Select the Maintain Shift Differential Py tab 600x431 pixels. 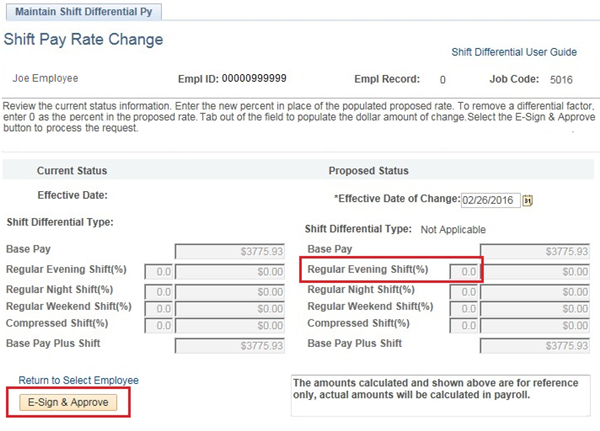[x=82, y=12]
